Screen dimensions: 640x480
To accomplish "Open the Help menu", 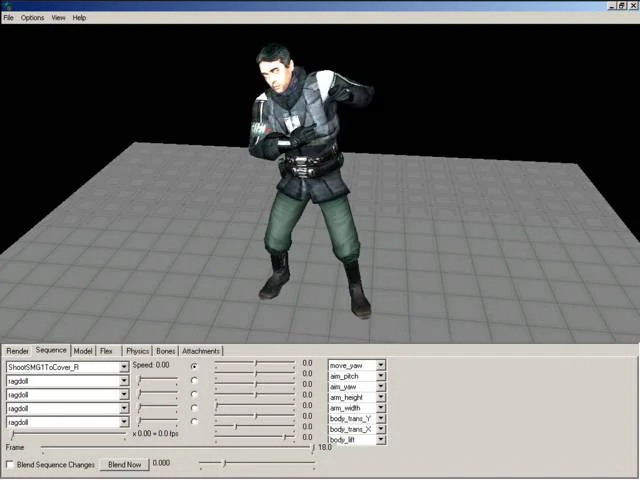I will tap(79, 18).
